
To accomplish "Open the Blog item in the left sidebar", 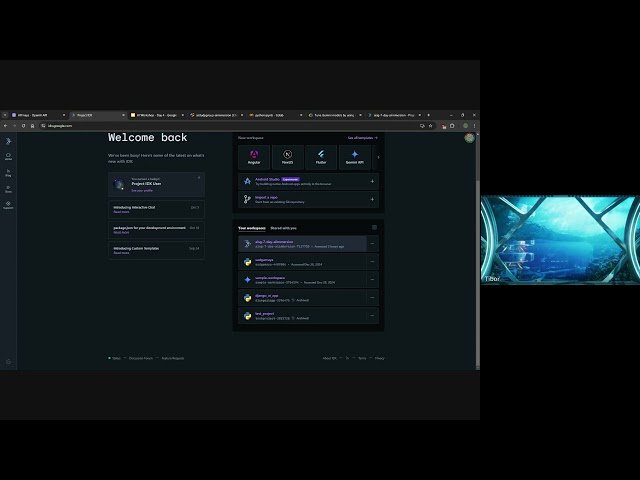I will [8, 173].
